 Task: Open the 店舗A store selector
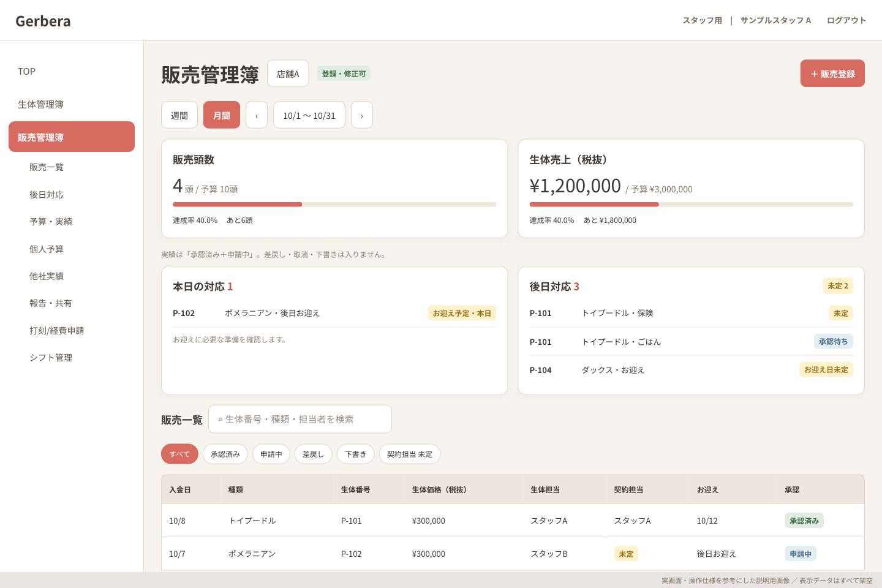288,74
